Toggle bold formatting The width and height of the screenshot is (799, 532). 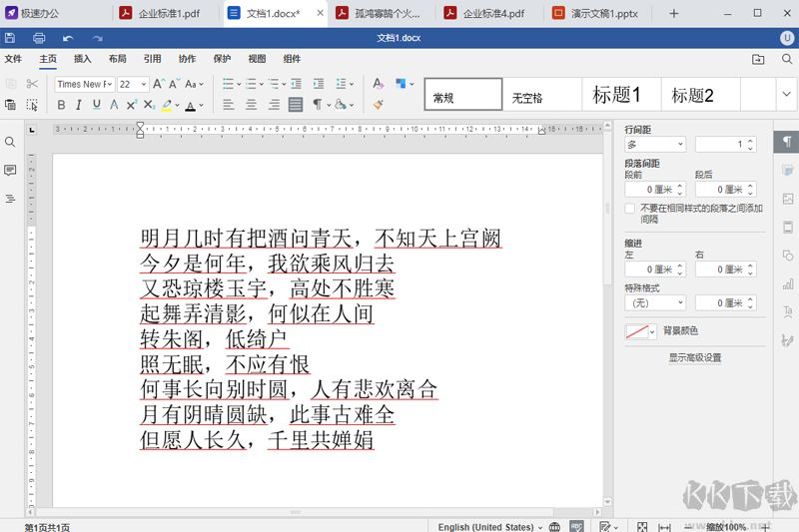pyautogui.click(x=62, y=105)
